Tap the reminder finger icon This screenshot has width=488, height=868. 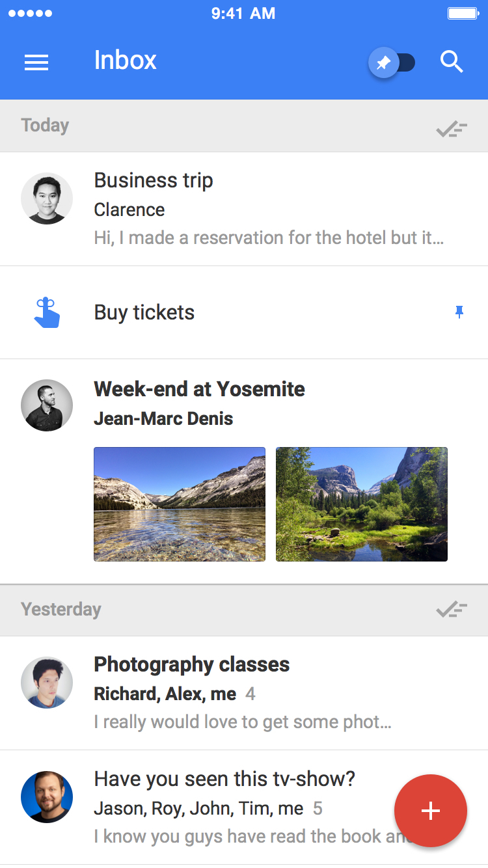pyautogui.click(x=47, y=312)
